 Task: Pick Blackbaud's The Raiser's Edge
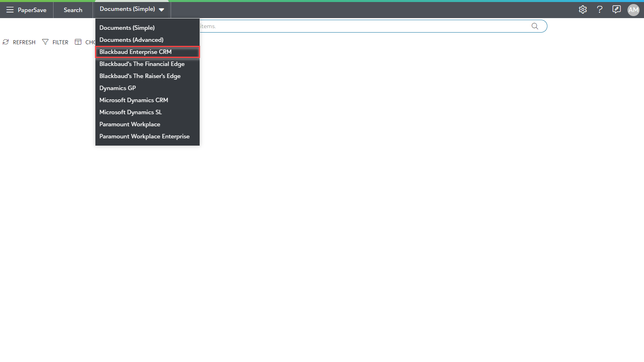click(140, 76)
